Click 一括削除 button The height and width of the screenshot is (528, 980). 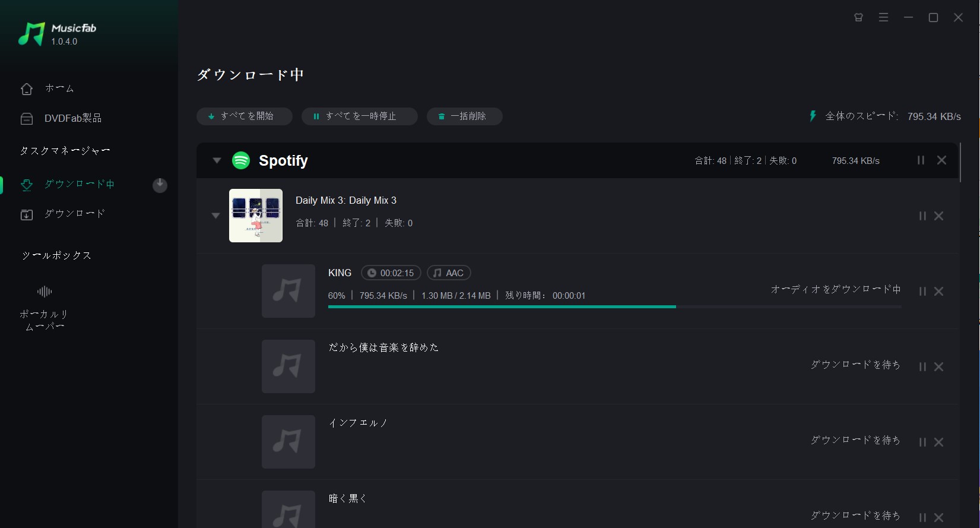point(465,116)
